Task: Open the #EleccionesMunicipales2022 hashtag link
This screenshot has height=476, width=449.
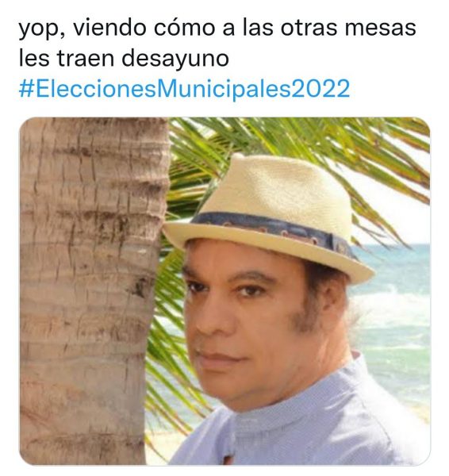Action: [x=184, y=89]
